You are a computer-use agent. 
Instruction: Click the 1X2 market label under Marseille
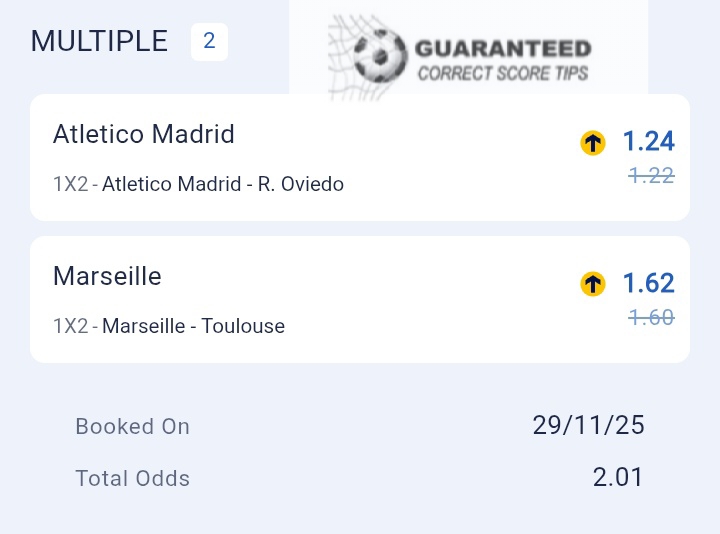(70, 326)
